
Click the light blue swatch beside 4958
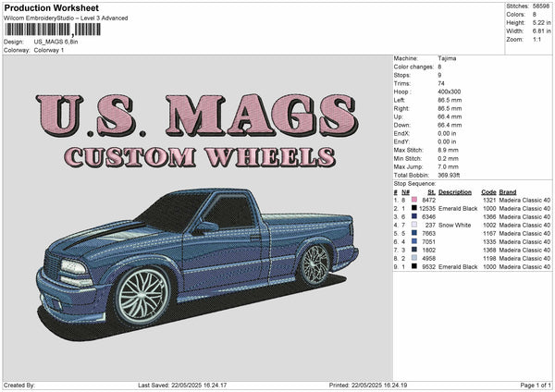[x=414, y=258]
